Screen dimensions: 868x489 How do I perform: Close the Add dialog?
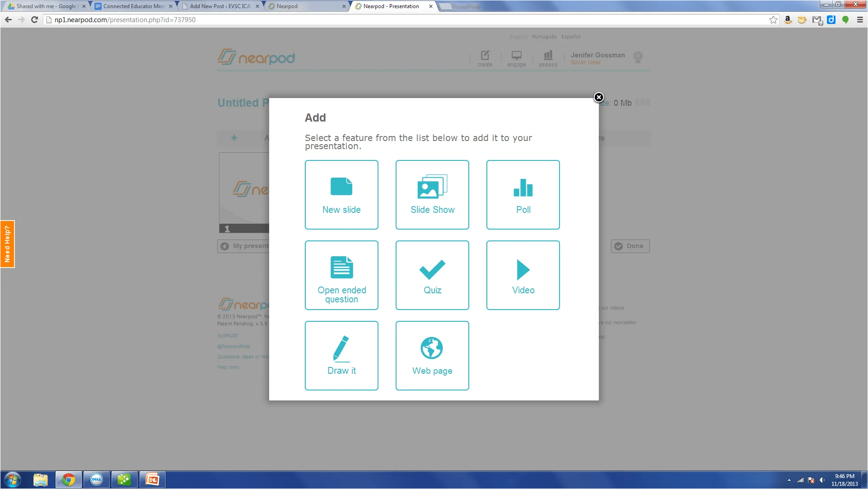pyautogui.click(x=599, y=97)
